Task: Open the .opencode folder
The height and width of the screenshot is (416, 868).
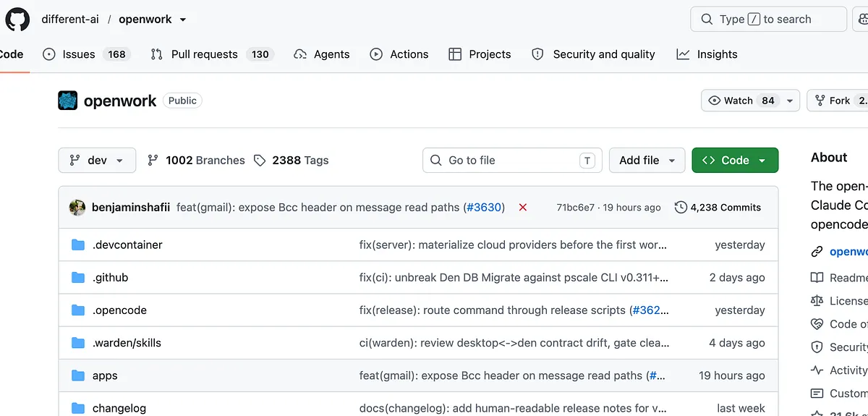Action: tap(119, 310)
